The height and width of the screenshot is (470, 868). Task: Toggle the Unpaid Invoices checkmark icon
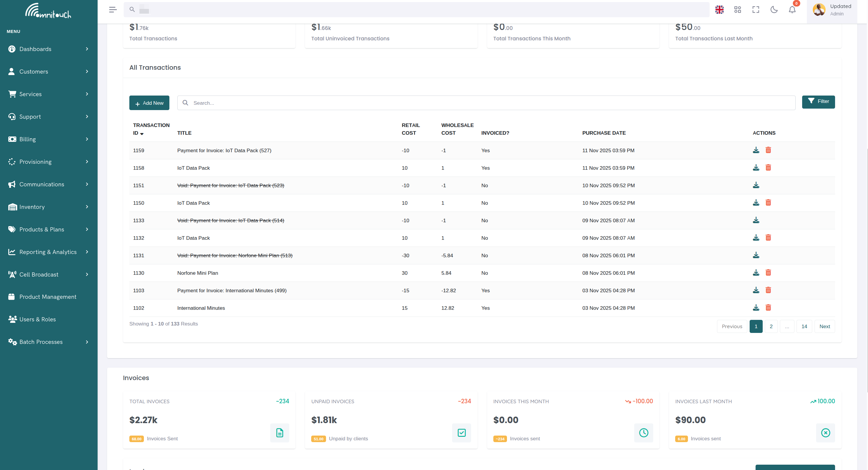click(462, 433)
